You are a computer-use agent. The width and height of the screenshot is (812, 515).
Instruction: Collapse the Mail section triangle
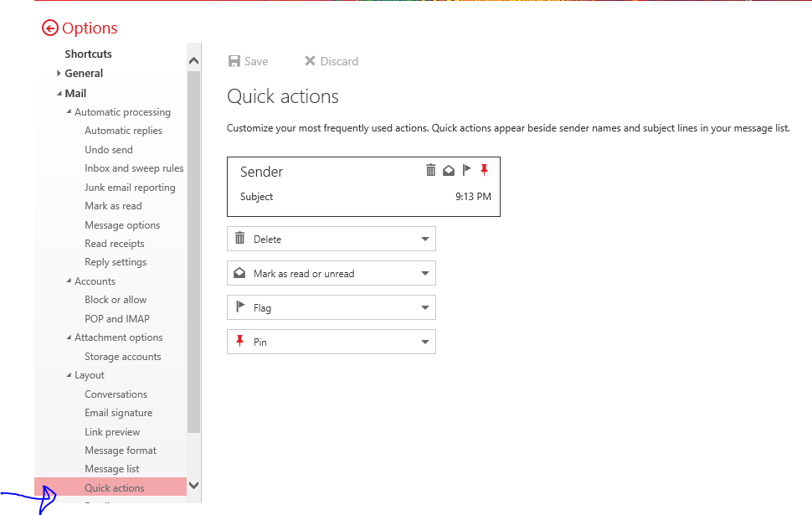click(59, 94)
